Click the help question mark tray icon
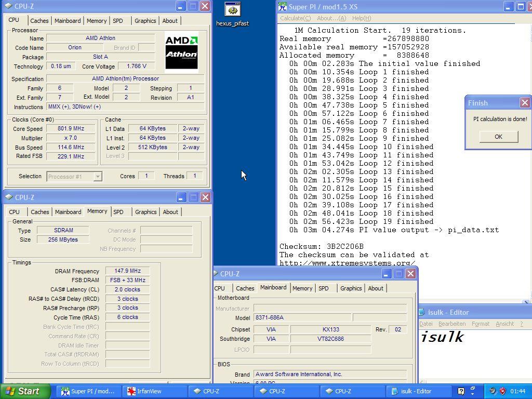The height and width of the screenshot is (399, 532). [x=461, y=391]
